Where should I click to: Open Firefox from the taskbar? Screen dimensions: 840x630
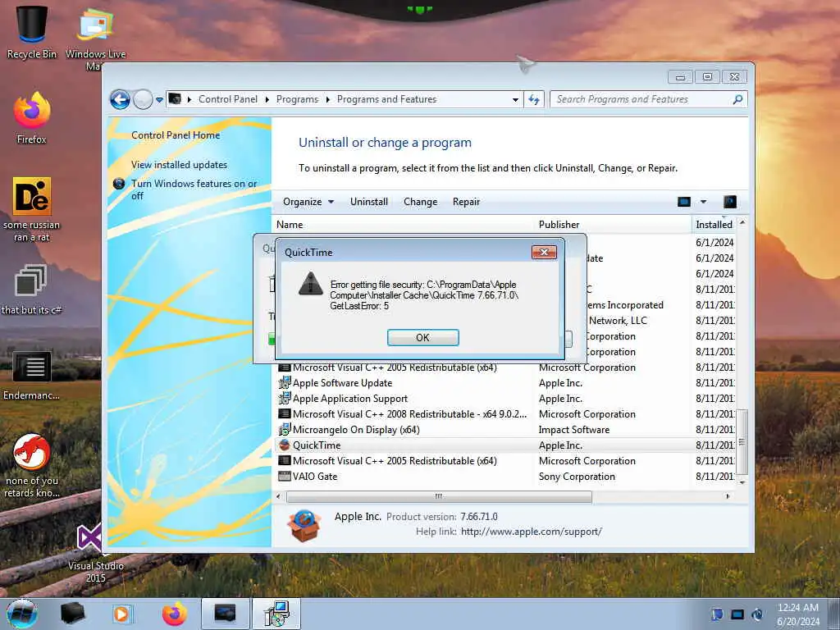[x=174, y=614]
